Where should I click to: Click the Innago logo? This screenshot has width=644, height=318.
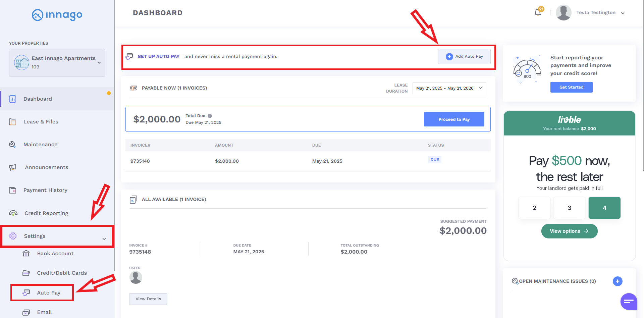tap(57, 15)
